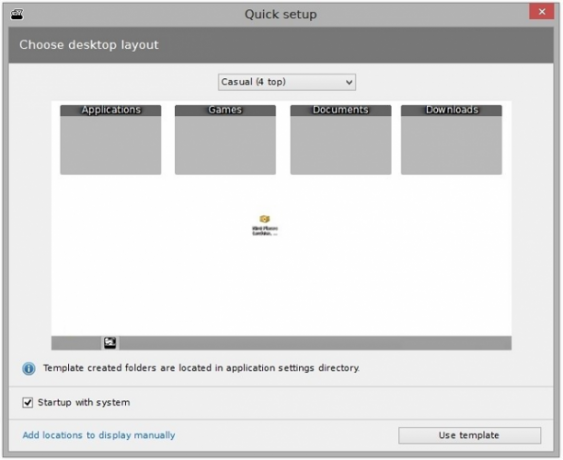Open the Casual (4 top) layout dropdown
The height and width of the screenshot is (460, 563).
pos(287,82)
